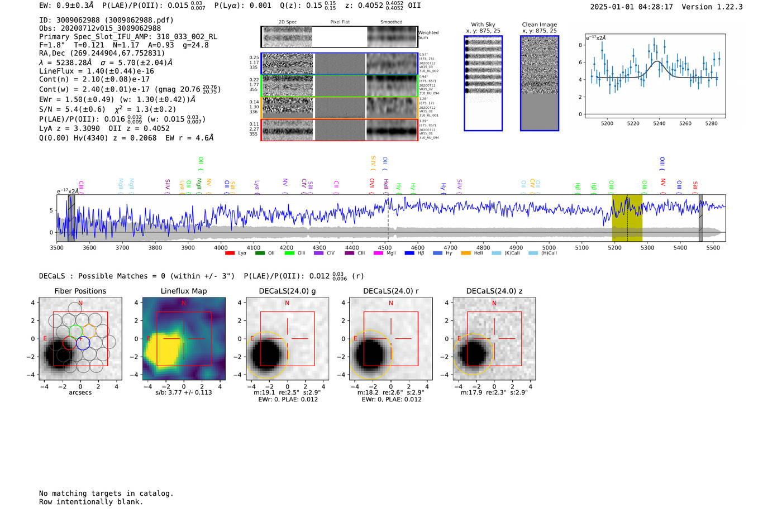Viewport: 782px width, 532px height.
Task: Click the red fiber circle in Fiber Positions
Action: [x=69, y=343]
